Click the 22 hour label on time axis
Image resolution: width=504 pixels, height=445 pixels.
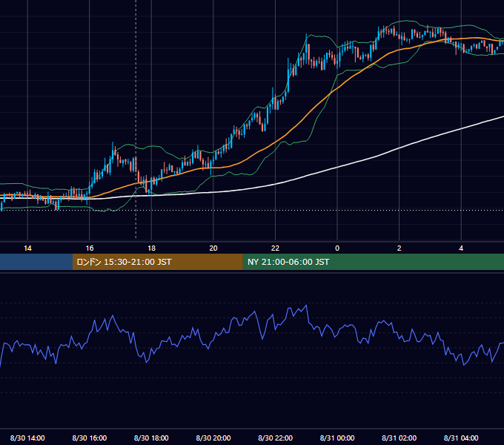(275, 248)
